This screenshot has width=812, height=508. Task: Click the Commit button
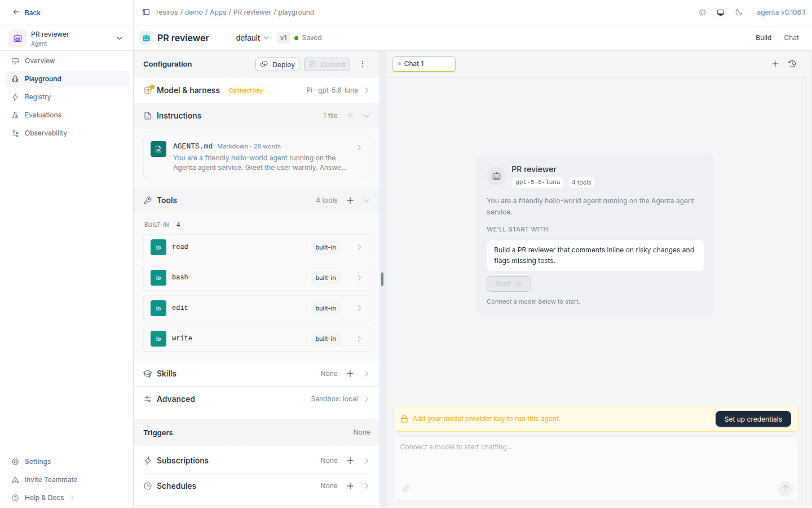327,64
